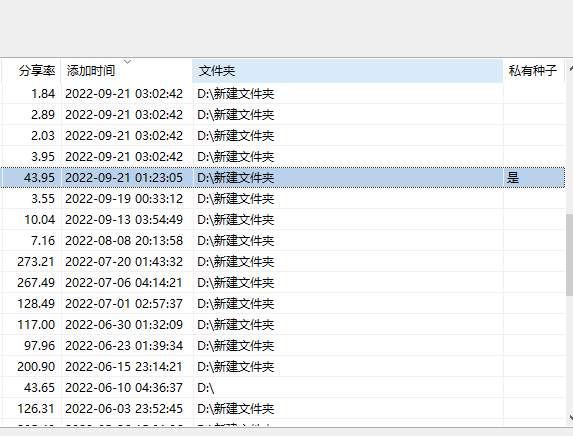This screenshot has width=573, height=436.
Task: Select row with share ratio 2.89
Action: [x=283, y=115]
